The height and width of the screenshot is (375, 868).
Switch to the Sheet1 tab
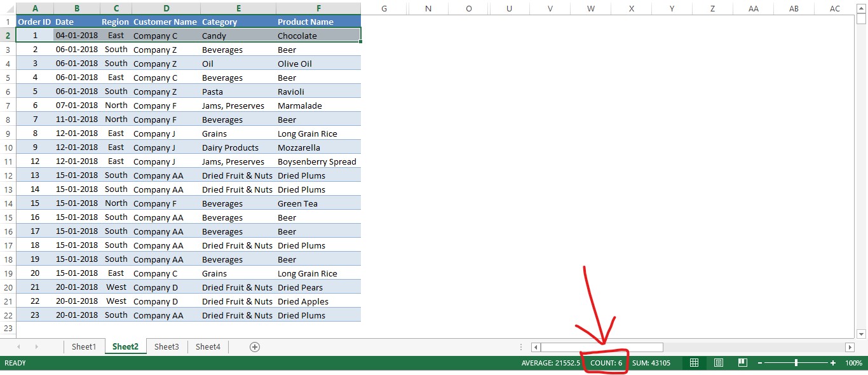[84, 347]
